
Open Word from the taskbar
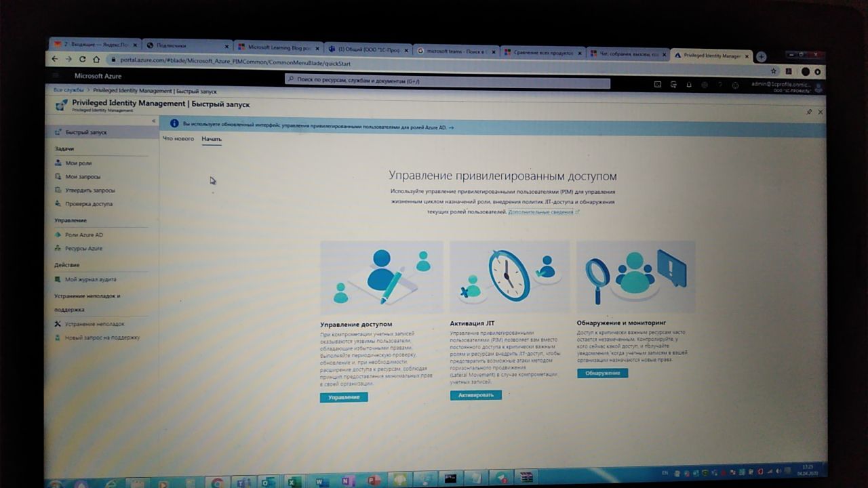point(321,481)
